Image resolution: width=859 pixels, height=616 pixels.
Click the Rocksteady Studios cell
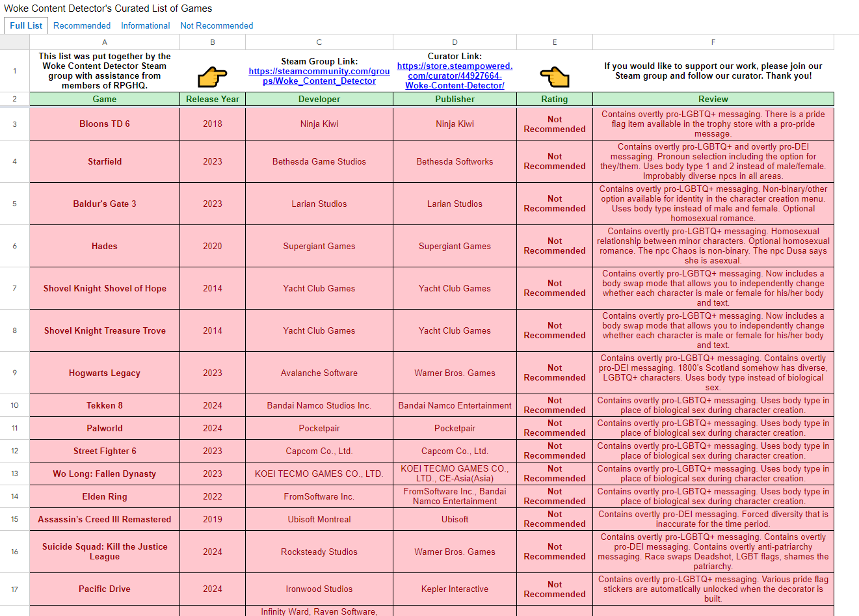pos(319,552)
